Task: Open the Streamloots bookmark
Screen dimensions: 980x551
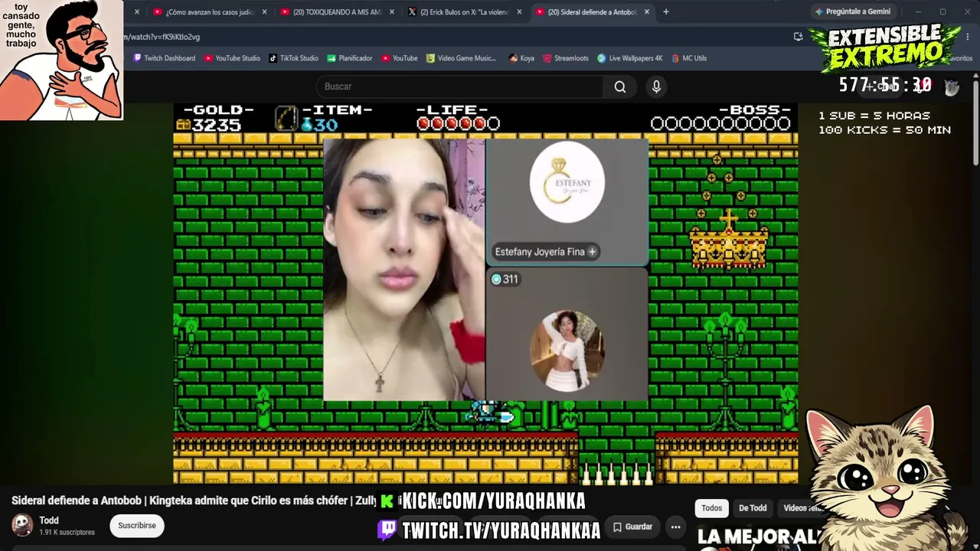Action: (x=566, y=58)
